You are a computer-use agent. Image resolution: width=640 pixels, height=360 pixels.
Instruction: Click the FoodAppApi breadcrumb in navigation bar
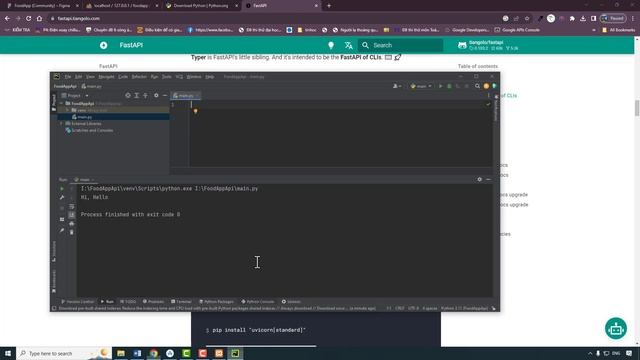[x=65, y=87]
